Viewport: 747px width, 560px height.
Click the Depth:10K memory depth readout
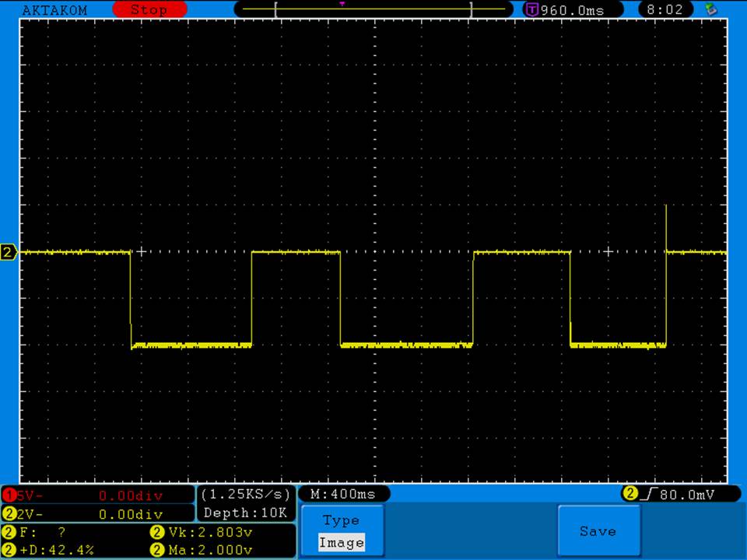tap(246, 513)
